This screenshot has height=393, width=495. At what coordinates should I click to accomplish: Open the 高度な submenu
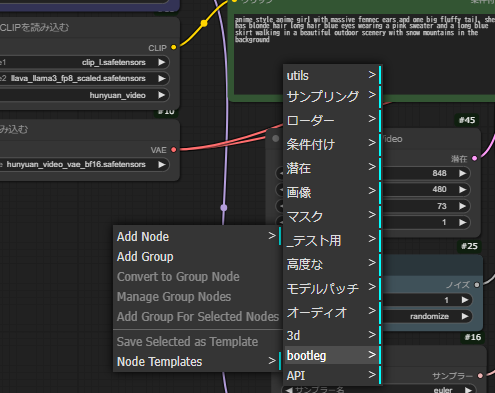pyautogui.click(x=332, y=264)
